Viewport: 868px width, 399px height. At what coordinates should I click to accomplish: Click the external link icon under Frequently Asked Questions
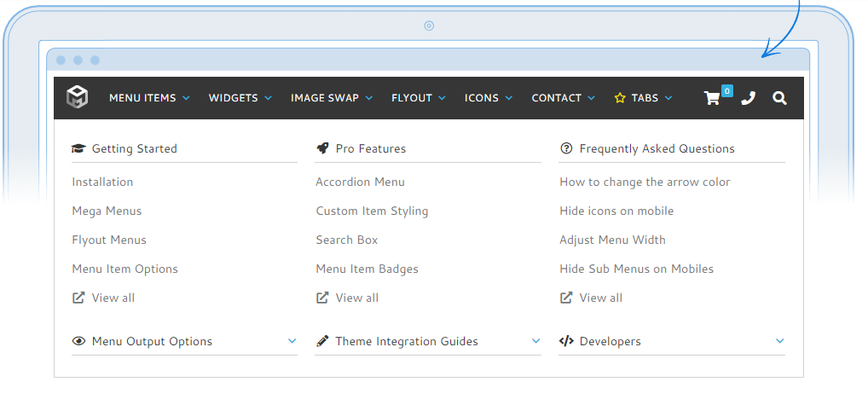pos(566,298)
